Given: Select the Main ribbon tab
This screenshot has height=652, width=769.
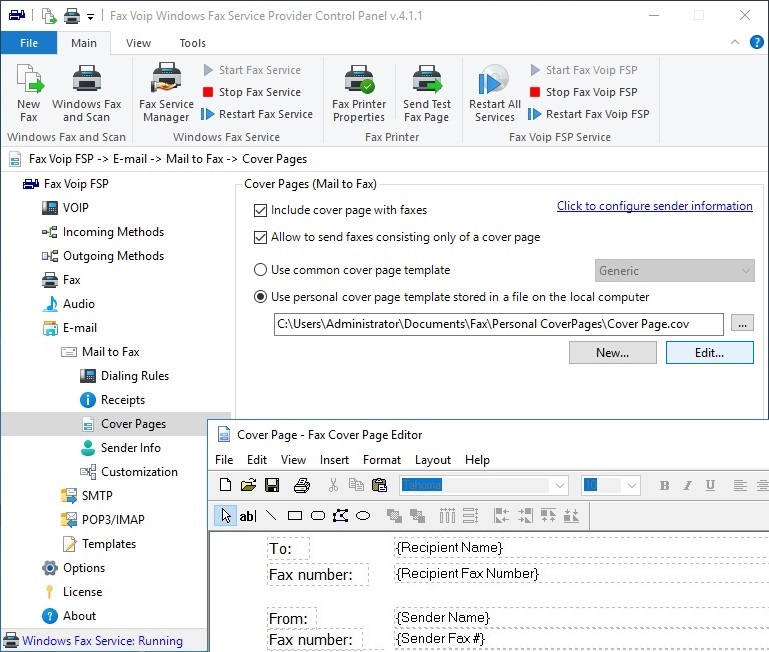Looking at the screenshot, I should click(84, 43).
